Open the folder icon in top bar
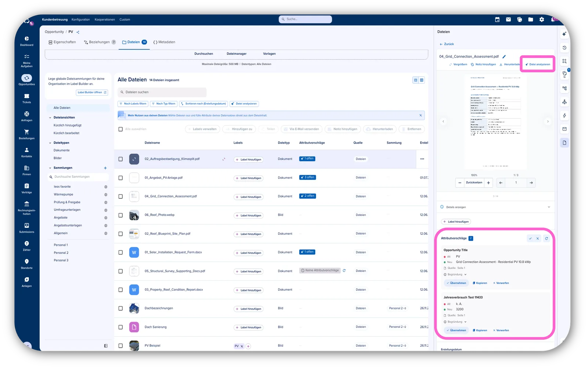Screen dimensions: 588x368 [531, 20]
